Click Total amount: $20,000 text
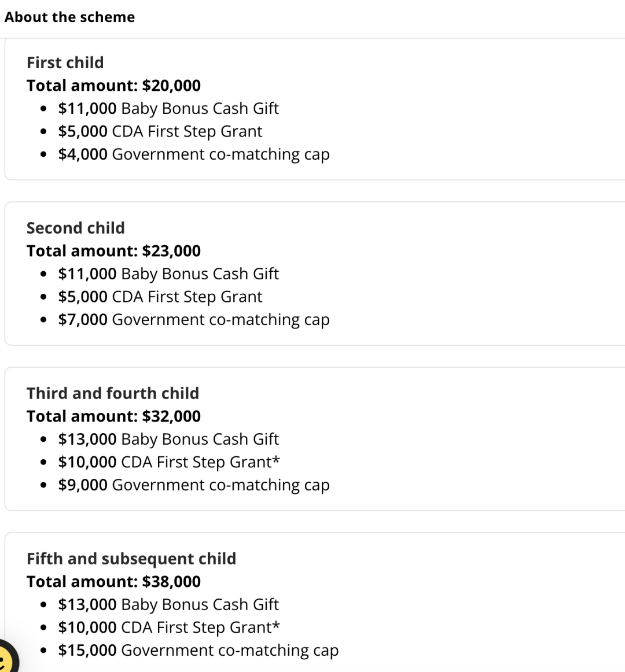The width and height of the screenshot is (625, 672). (113, 86)
